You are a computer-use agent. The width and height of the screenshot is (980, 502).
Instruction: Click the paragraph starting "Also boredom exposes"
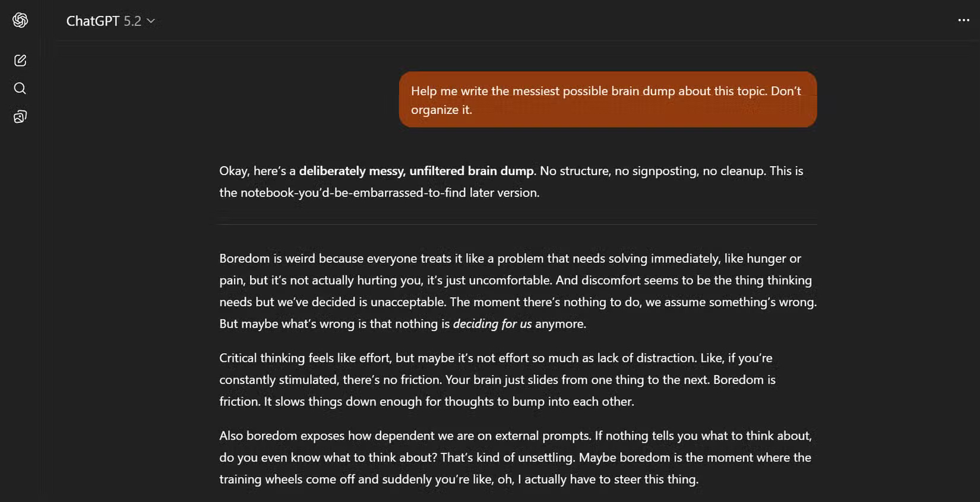click(x=515, y=457)
